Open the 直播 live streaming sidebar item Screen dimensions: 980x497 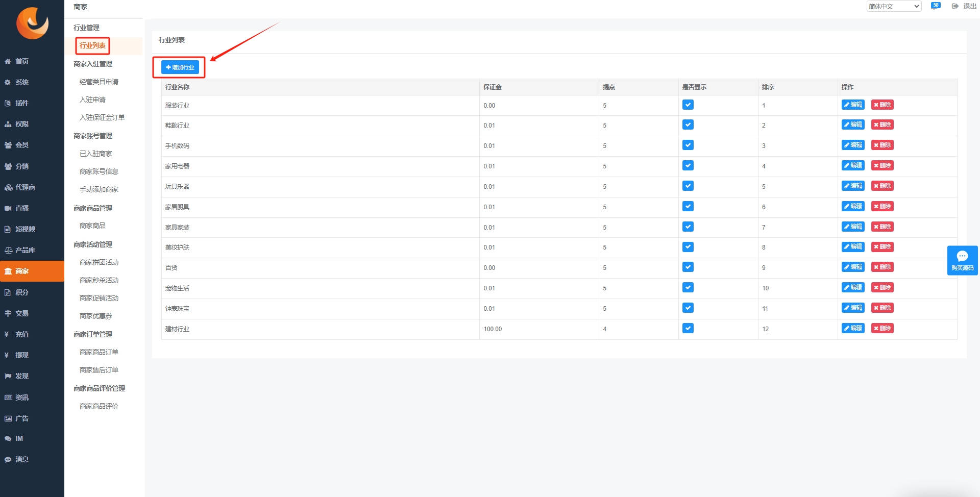tap(32, 208)
